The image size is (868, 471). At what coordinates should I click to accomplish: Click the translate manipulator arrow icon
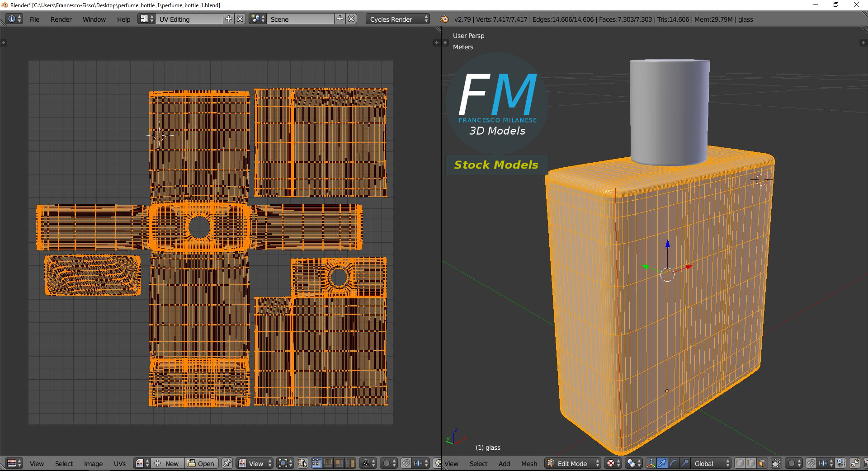[x=662, y=463]
